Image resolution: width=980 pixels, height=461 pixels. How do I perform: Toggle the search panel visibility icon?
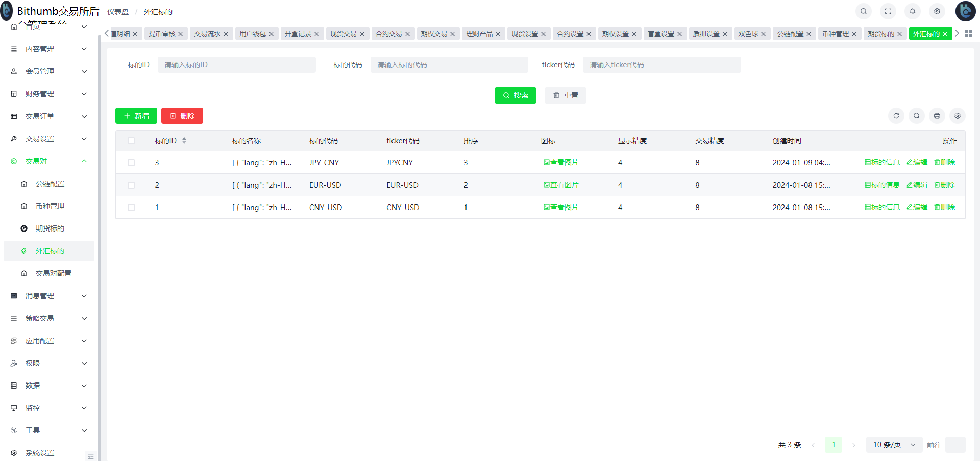916,116
